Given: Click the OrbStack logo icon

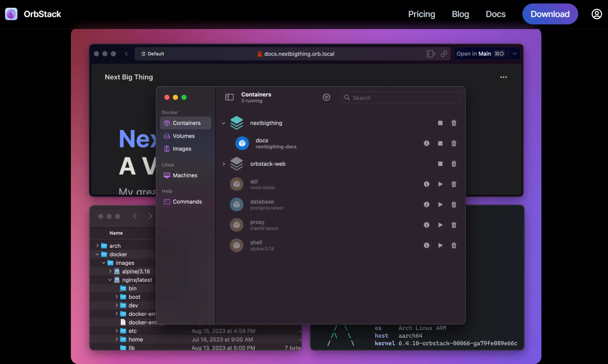Looking at the screenshot, I should pyautogui.click(x=11, y=14).
